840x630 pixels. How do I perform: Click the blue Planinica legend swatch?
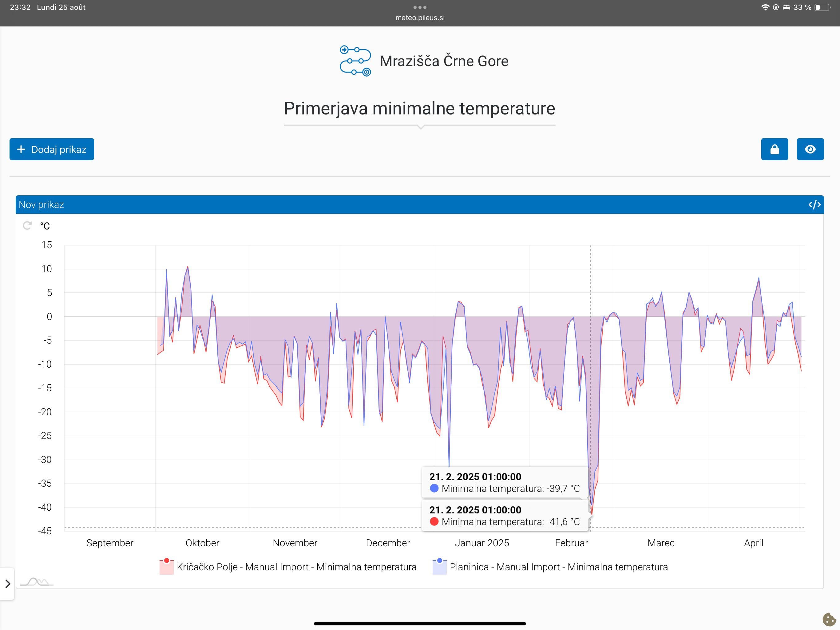[x=439, y=567]
